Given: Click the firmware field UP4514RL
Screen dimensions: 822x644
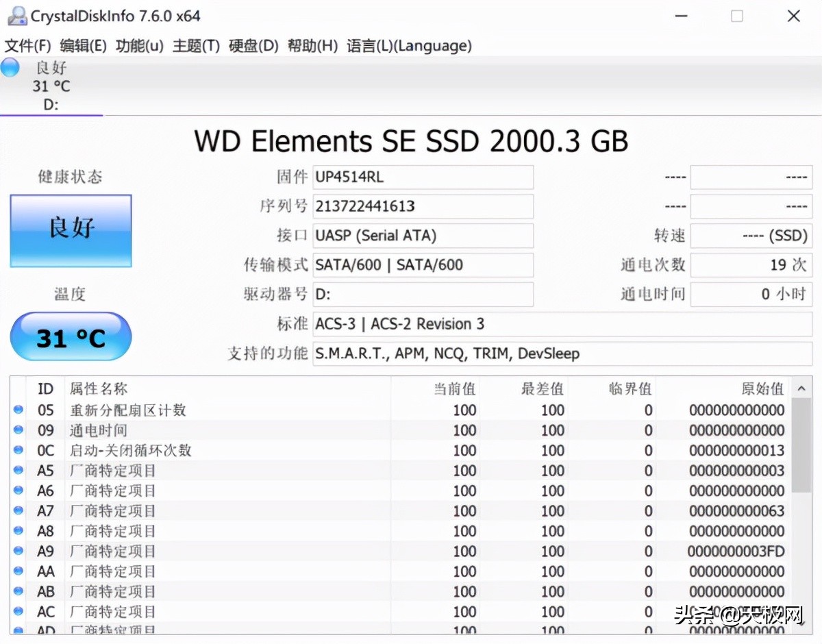Looking at the screenshot, I should (423, 177).
